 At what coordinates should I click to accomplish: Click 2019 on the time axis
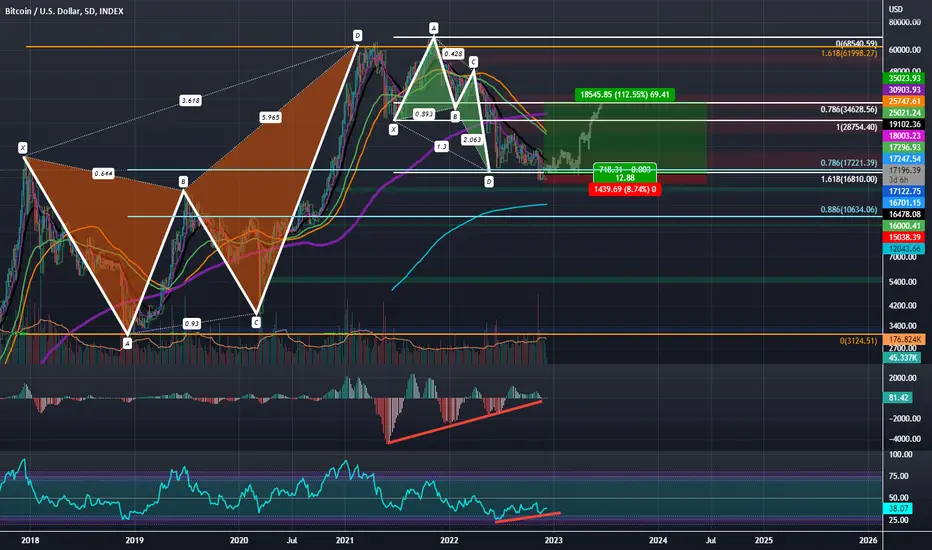134,540
